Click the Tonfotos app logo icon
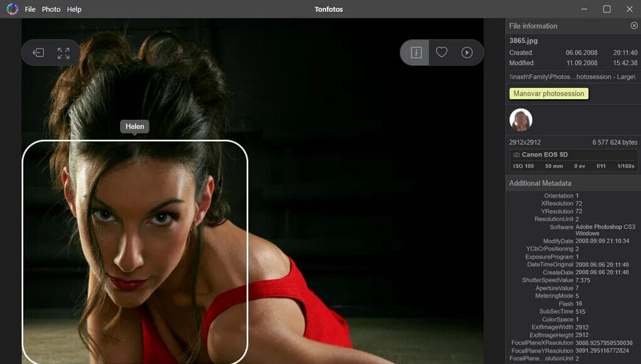The image size is (641, 364). click(12, 9)
